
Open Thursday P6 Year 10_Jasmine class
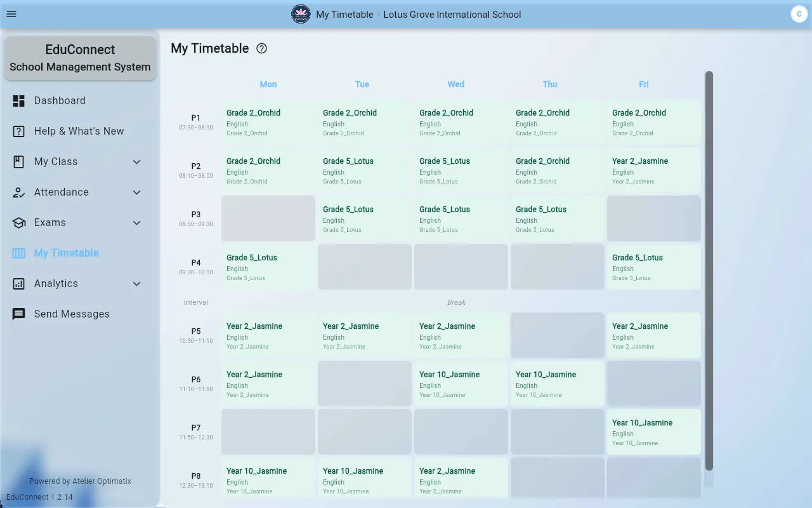pos(558,384)
